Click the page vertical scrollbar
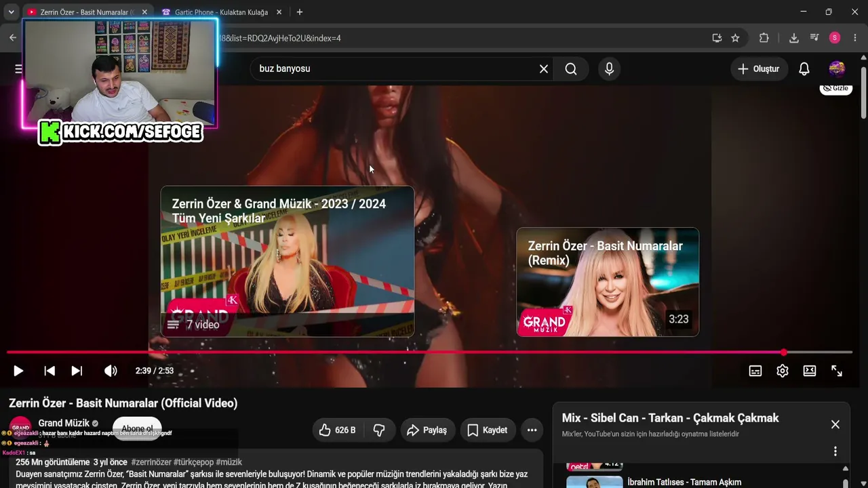Screen dimensions: 868x488 pos(863,91)
